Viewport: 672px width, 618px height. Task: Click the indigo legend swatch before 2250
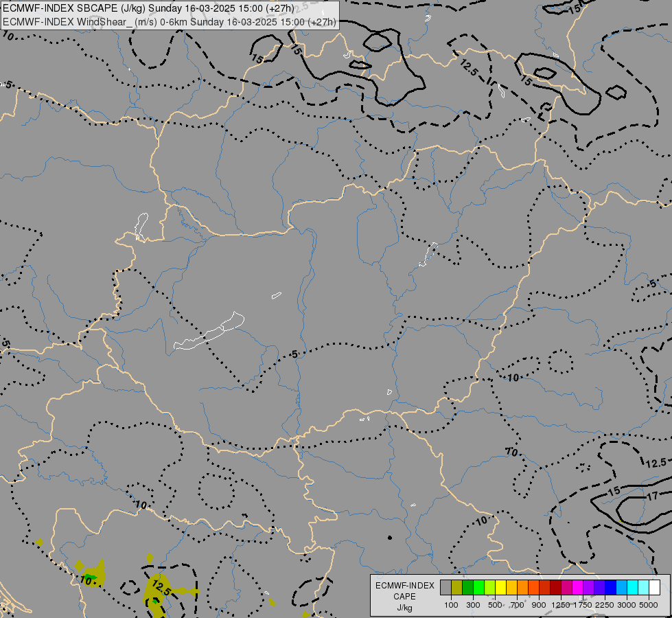coord(599,588)
